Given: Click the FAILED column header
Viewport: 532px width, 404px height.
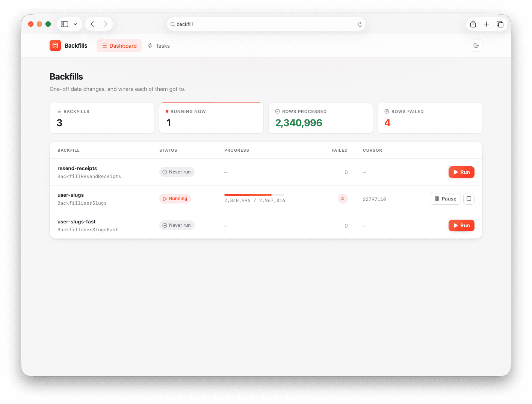Looking at the screenshot, I should click(x=339, y=150).
